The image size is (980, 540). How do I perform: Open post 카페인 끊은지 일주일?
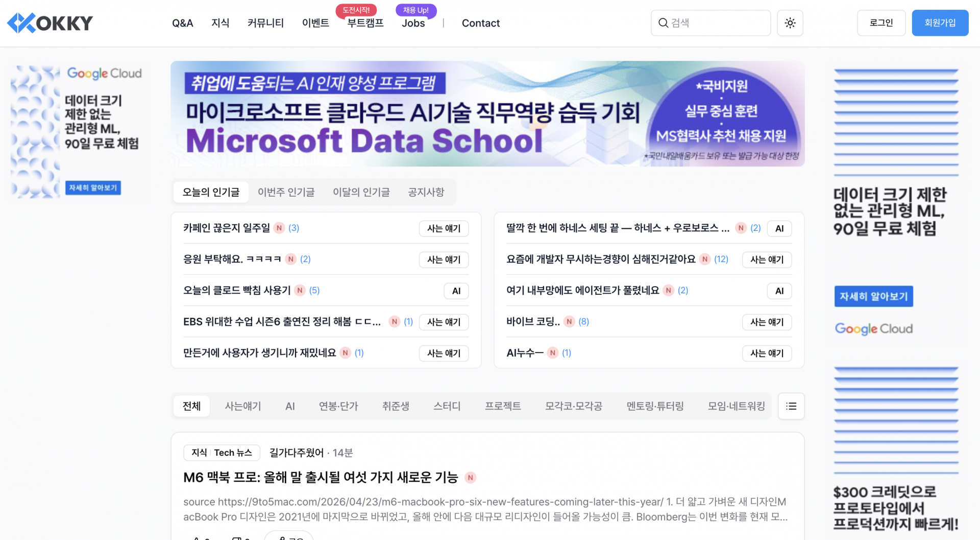click(x=227, y=228)
